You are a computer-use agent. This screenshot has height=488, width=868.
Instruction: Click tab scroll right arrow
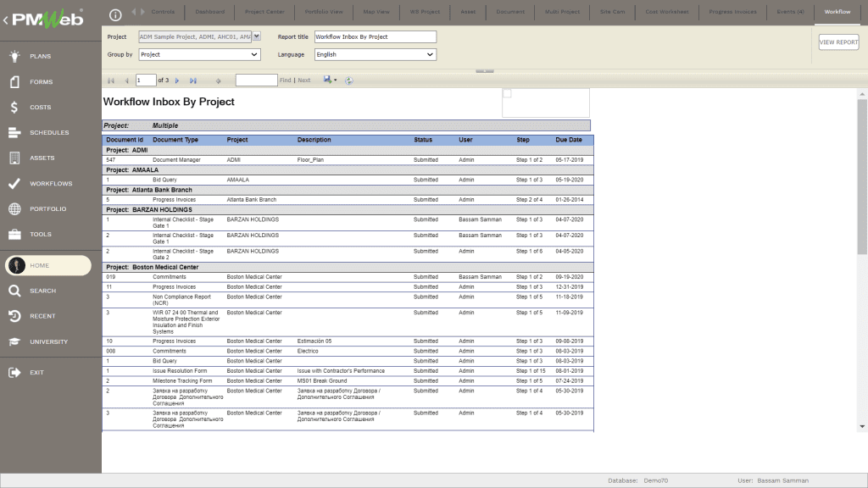(142, 12)
